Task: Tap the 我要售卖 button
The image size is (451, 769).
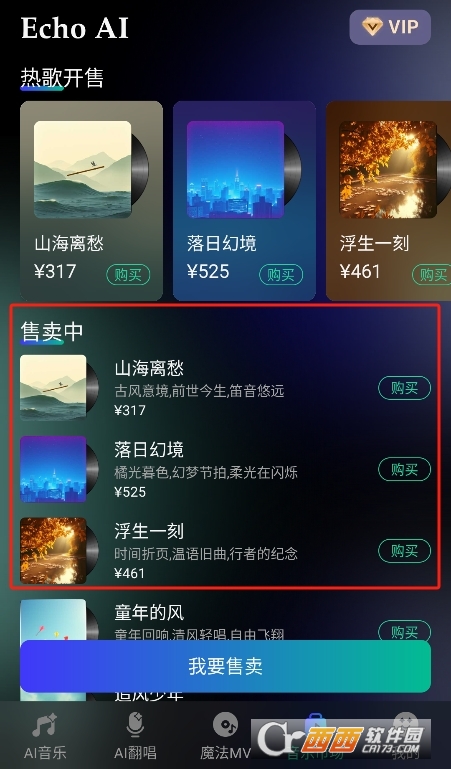Action: click(226, 666)
